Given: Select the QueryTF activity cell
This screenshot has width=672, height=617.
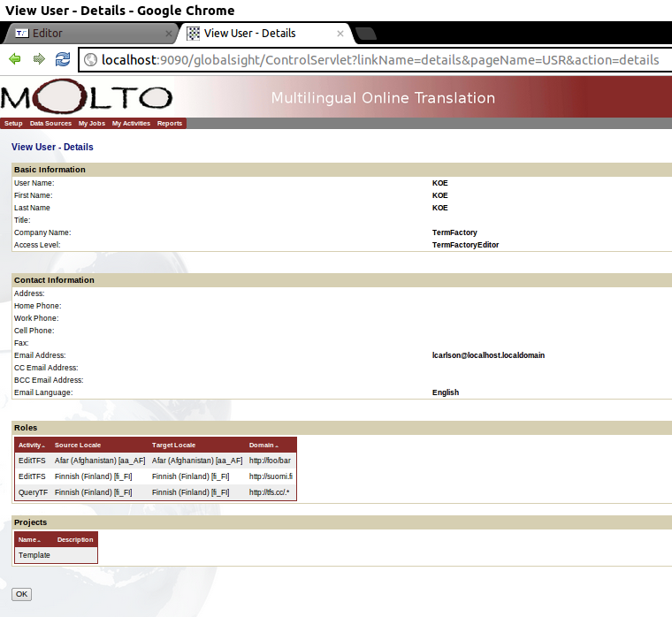Looking at the screenshot, I should 33,492.
